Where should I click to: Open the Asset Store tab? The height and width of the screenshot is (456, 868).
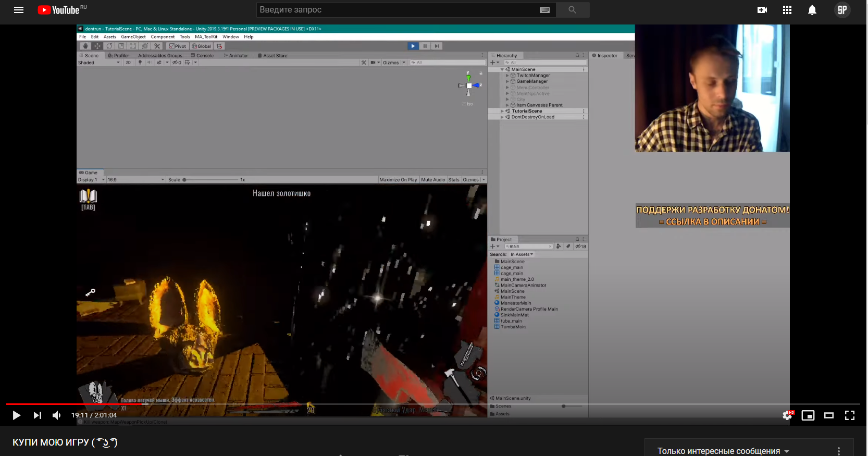coord(272,55)
